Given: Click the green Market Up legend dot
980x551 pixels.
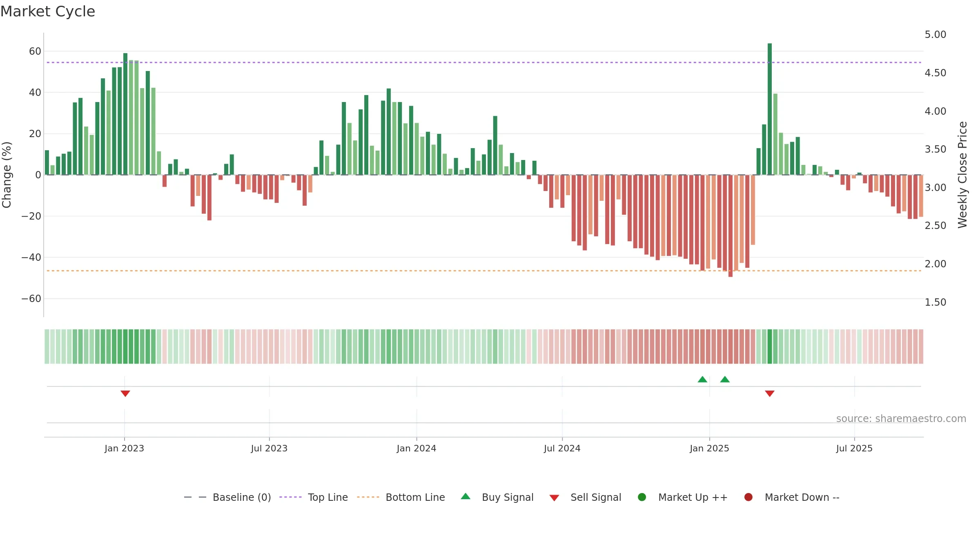Looking at the screenshot, I should pos(642,497).
